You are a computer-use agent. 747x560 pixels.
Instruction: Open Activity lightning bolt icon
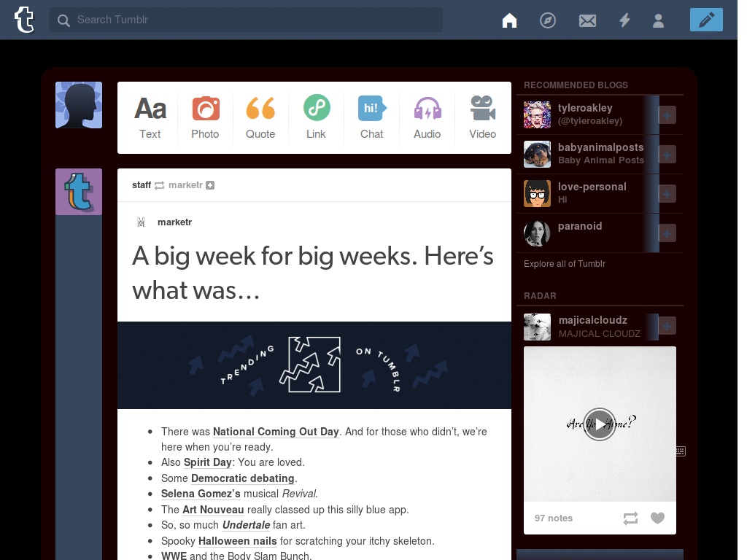pos(624,20)
